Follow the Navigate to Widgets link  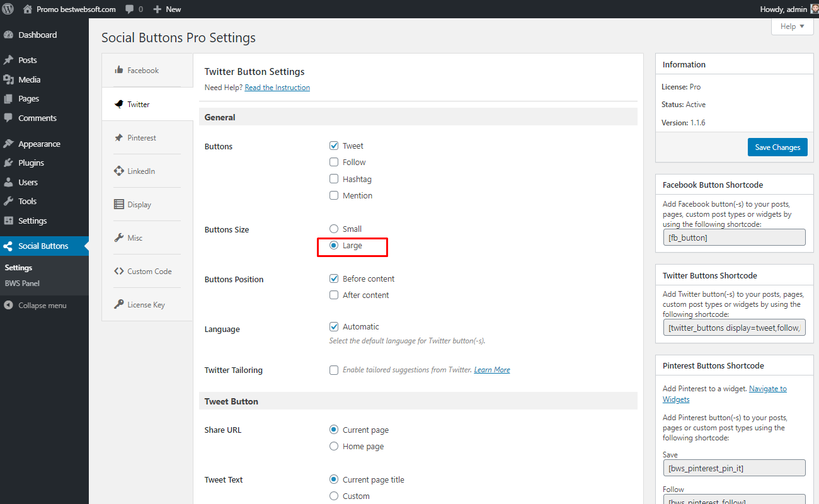(724, 394)
